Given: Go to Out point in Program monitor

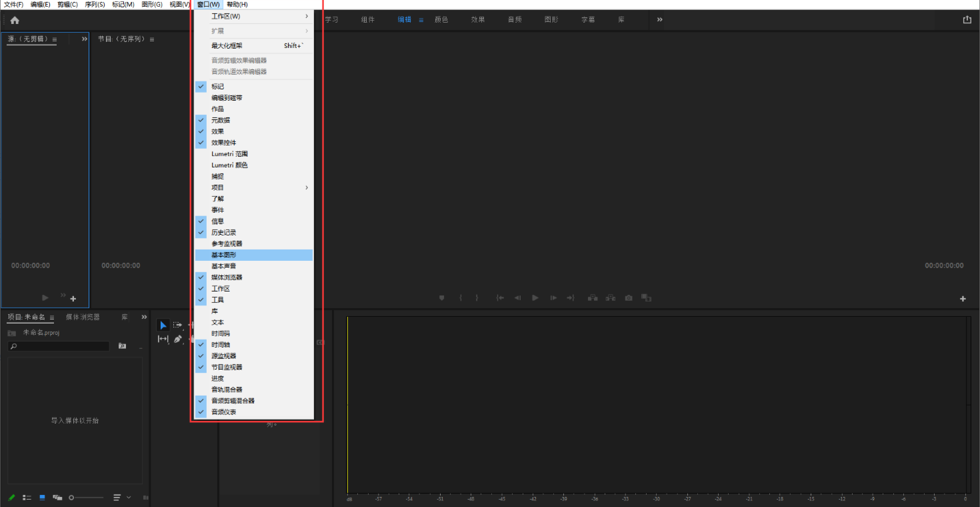Looking at the screenshot, I should 571,298.
